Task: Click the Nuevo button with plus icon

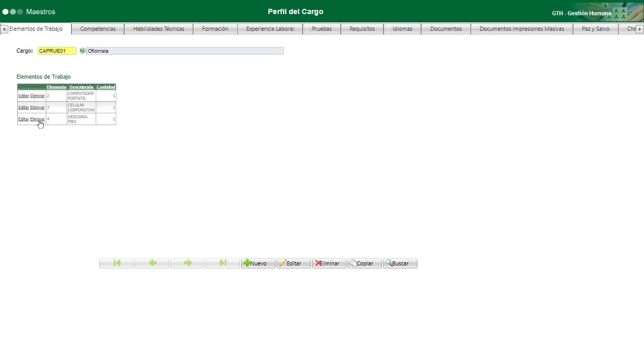Action: coord(258,263)
